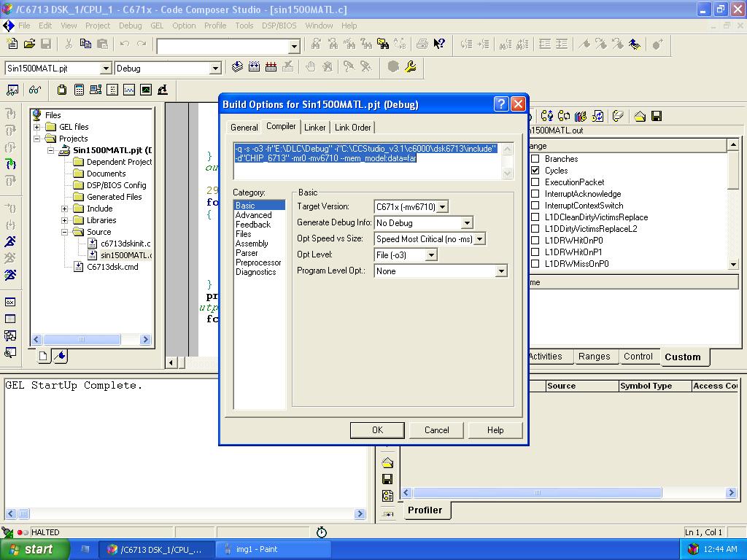The image size is (747, 560).
Task: Click the Find in Files binoculars icon
Action: point(382,44)
